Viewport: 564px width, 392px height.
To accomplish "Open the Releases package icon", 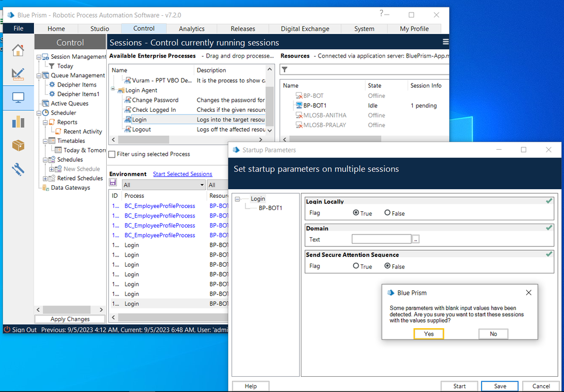I will pos(18,145).
